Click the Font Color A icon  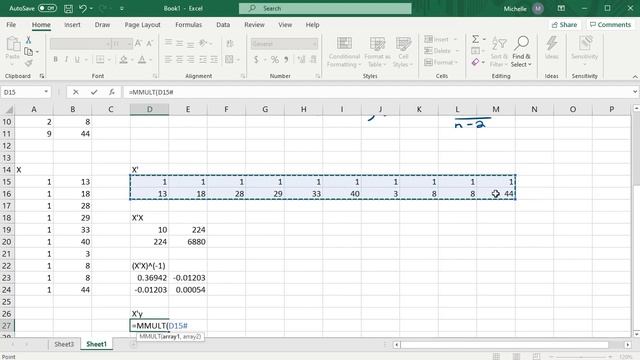point(142,60)
